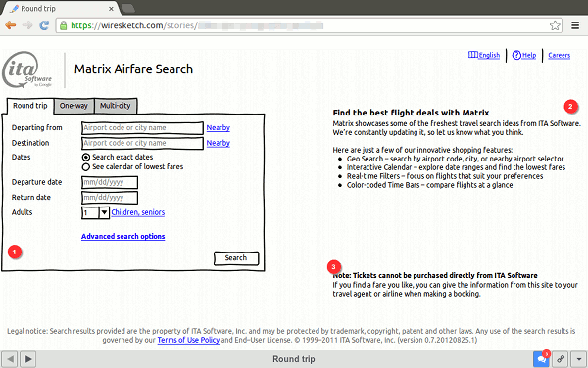Switch to the Round trip tab

click(x=30, y=106)
